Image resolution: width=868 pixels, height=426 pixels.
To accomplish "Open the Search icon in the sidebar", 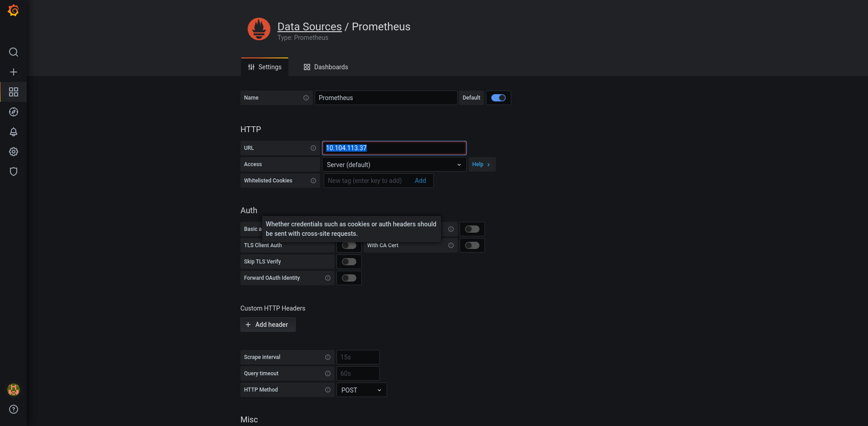I will [x=14, y=52].
